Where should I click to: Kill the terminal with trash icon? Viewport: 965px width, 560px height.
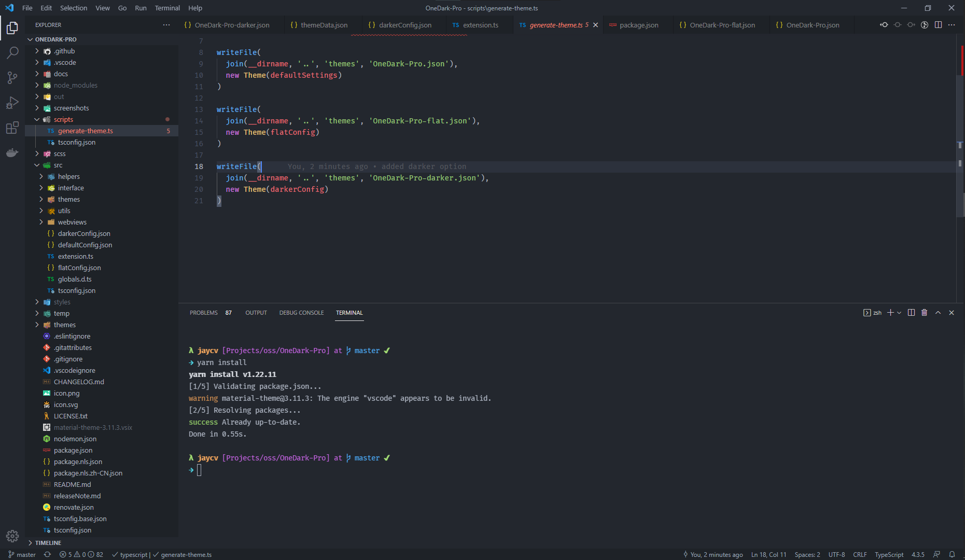[924, 313]
